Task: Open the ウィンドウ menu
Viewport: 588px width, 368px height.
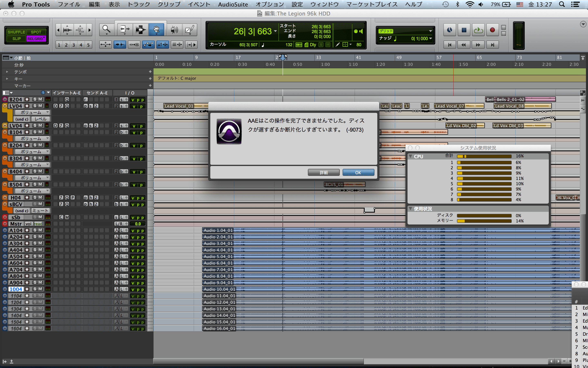Action: point(324,4)
